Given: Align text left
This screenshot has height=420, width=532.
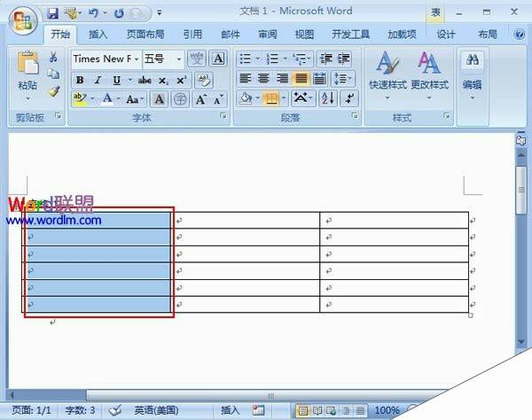Looking at the screenshot, I should point(245,79).
